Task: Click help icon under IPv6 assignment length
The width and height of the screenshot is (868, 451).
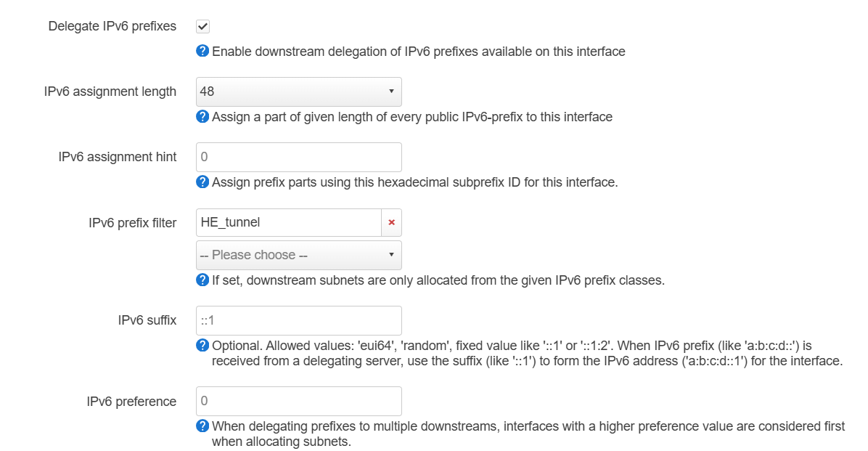Action: [202, 117]
